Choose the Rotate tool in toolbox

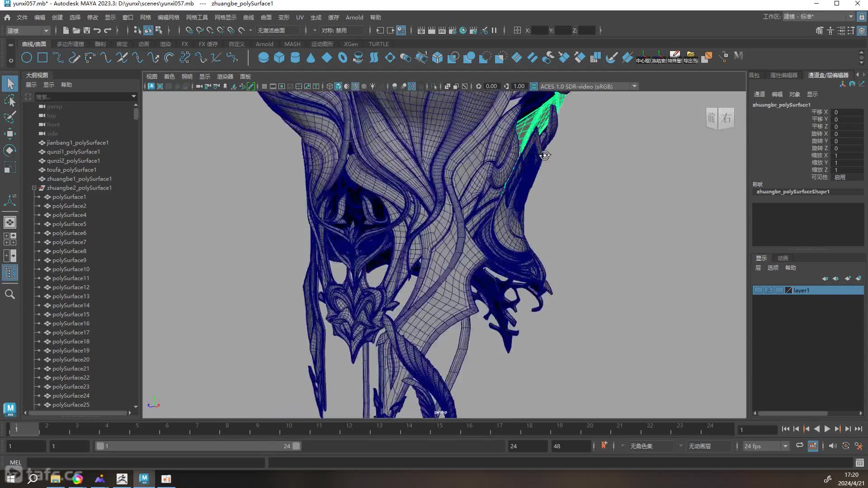[10, 150]
